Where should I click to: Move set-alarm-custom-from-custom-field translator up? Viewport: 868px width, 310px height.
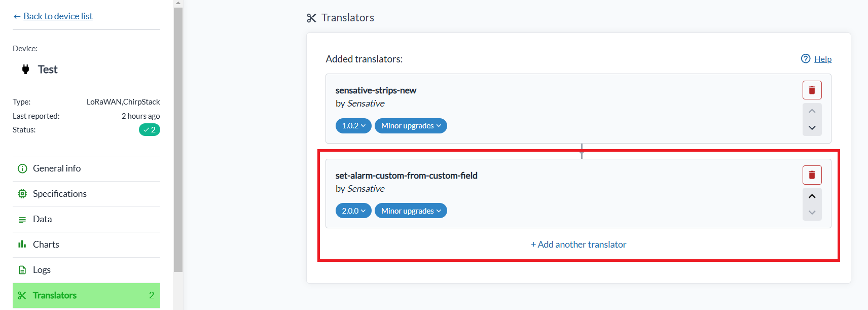click(x=812, y=196)
